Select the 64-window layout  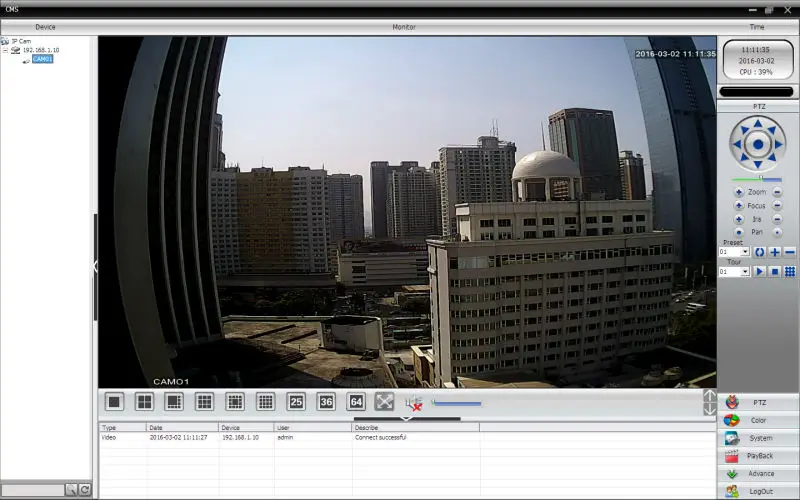356,402
